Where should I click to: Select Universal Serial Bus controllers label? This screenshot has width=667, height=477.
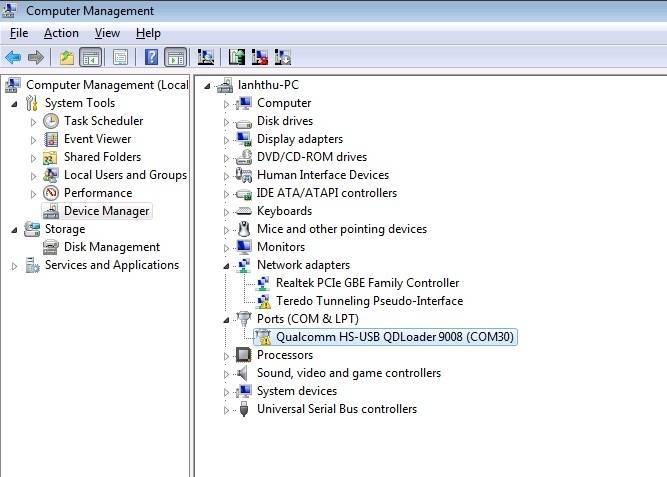[337, 408]
